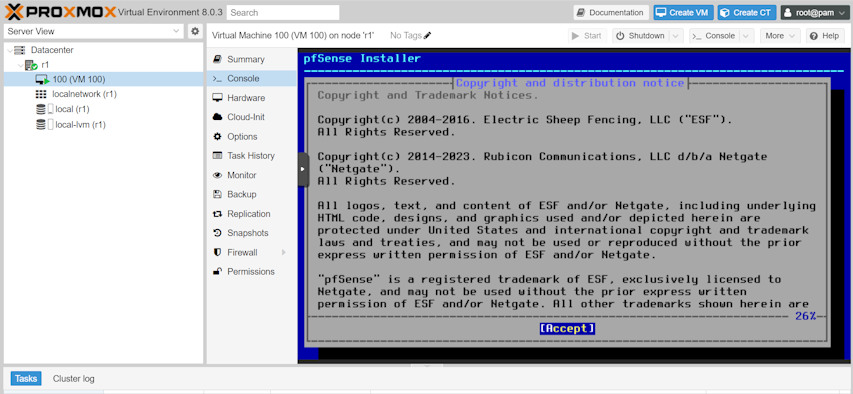Click the Start button
The width and height of the screenshot is (853, 394).
(588, 36)
